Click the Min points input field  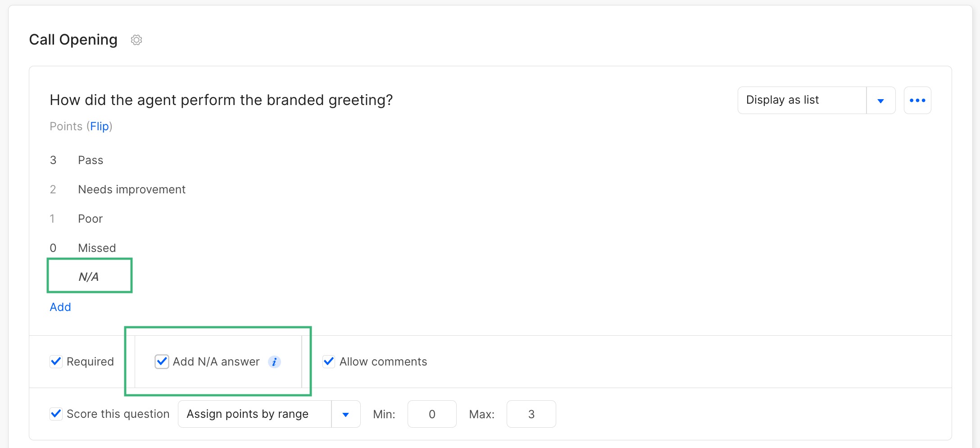pyautogui.click(x=431, y=414)
